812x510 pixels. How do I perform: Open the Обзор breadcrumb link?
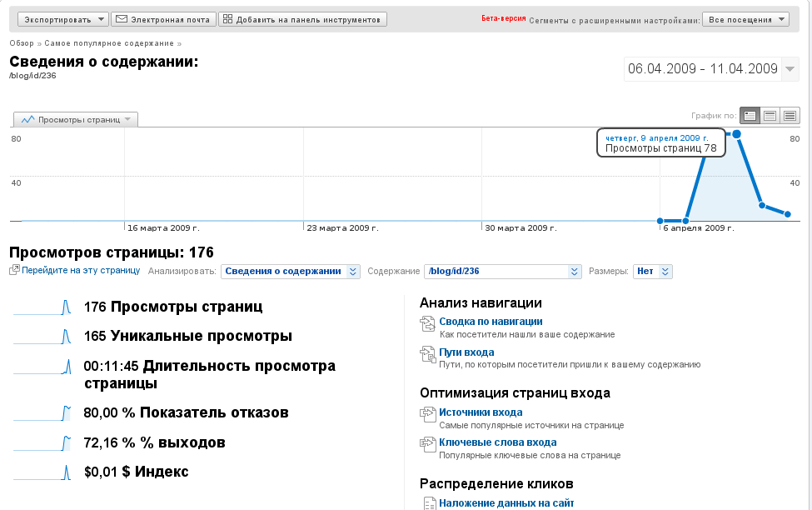click(x=22, y=42)
